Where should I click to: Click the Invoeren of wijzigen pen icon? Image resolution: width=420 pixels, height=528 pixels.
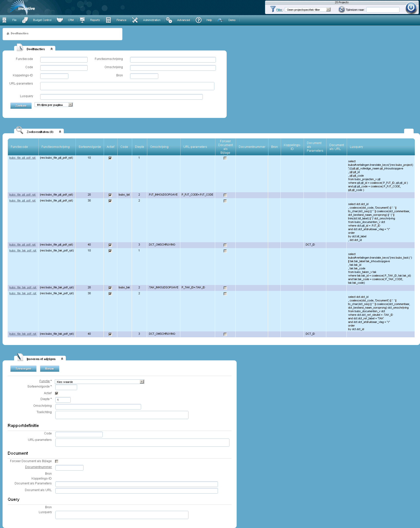pyautogui.click(x=20, y=357)
